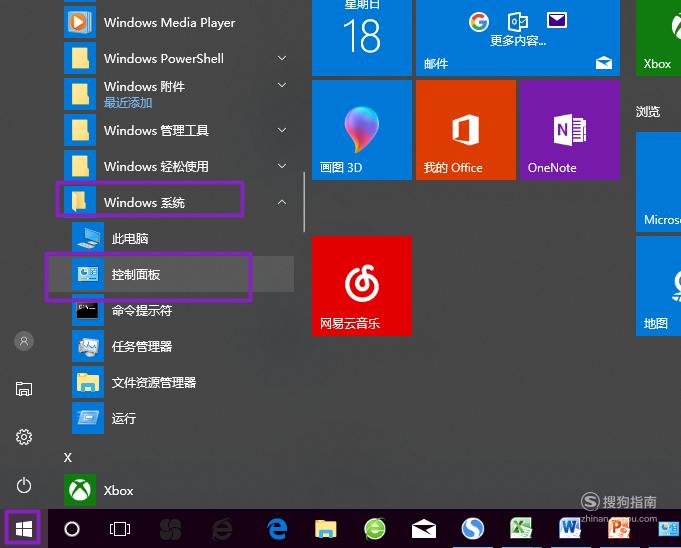Open the 画图 3D tile
Screen dimensions: 681x548
[x=362, y=130]
